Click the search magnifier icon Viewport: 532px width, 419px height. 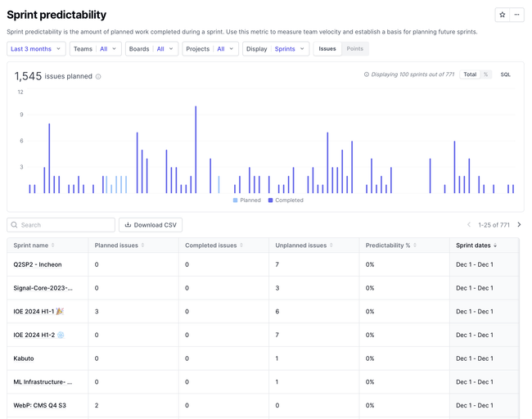tap(14, 225)
